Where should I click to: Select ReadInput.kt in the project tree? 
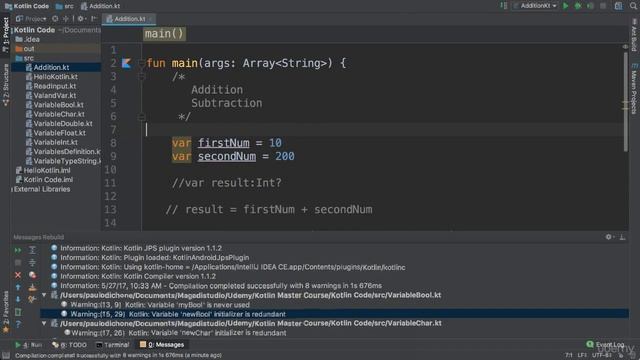tap(51, 86)
